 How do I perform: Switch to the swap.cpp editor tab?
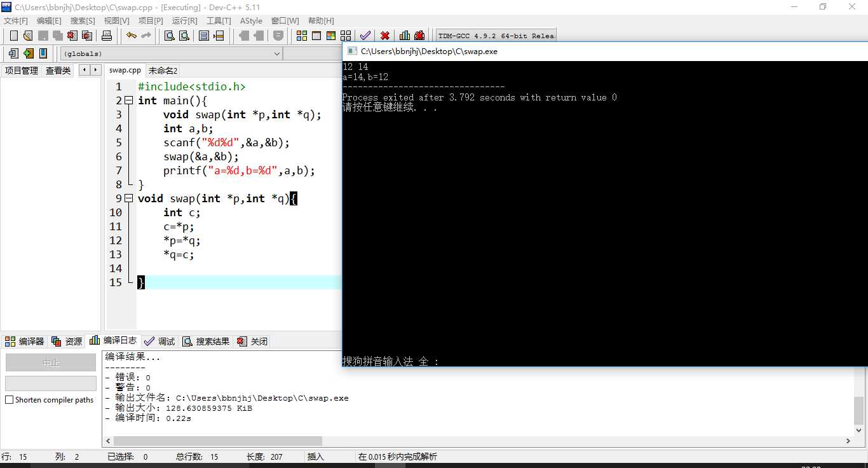coord(125,70)
